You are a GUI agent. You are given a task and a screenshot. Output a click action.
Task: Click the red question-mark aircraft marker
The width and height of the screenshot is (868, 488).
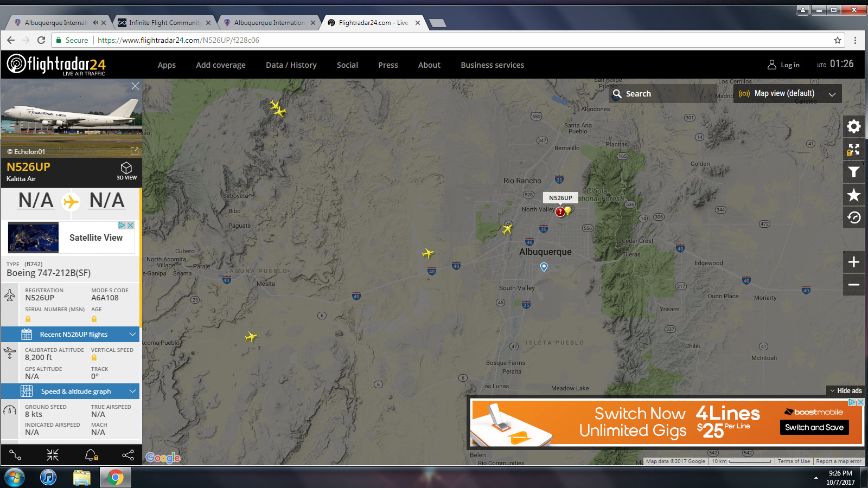click(560, 212)
